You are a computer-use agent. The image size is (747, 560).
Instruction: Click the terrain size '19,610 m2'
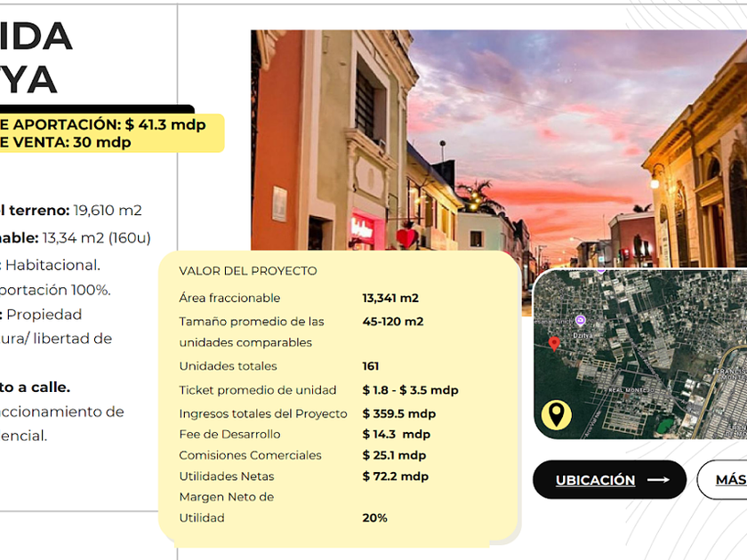(108, 210)
